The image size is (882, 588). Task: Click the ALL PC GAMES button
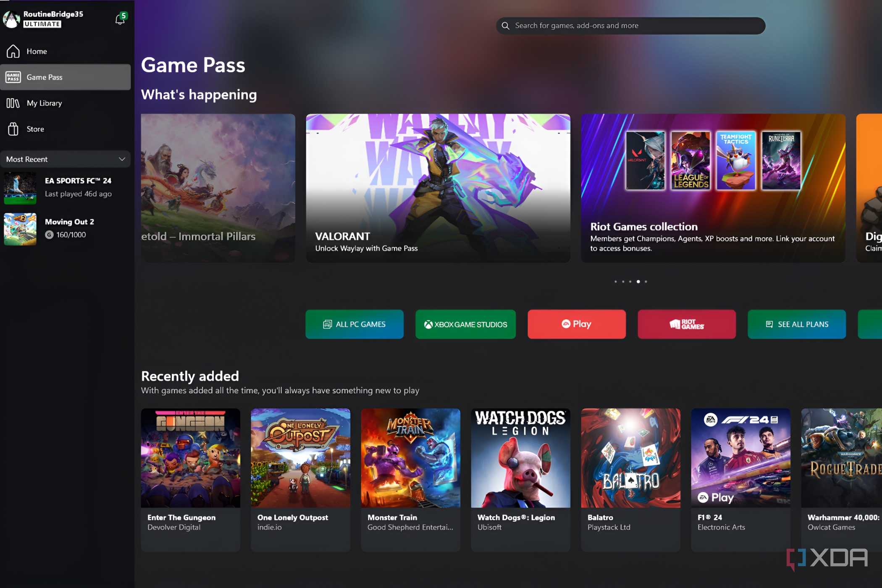tap(354, 324)
